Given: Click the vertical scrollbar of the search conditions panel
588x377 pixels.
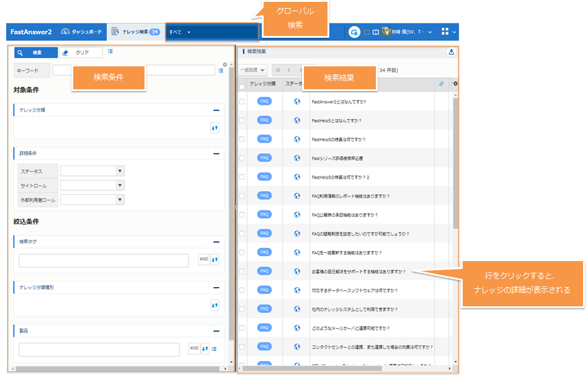Looking at the screenshot, I should 231,186.
